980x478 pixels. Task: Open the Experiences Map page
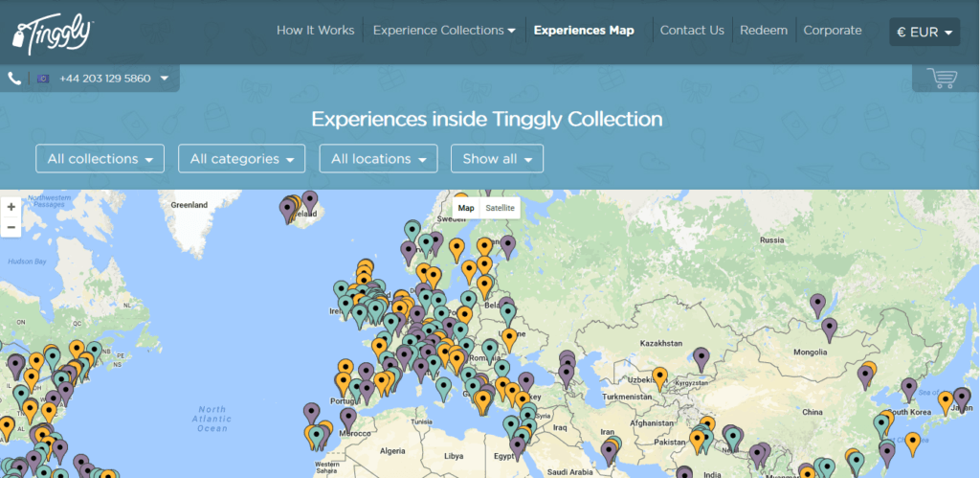tap(584, 30)
